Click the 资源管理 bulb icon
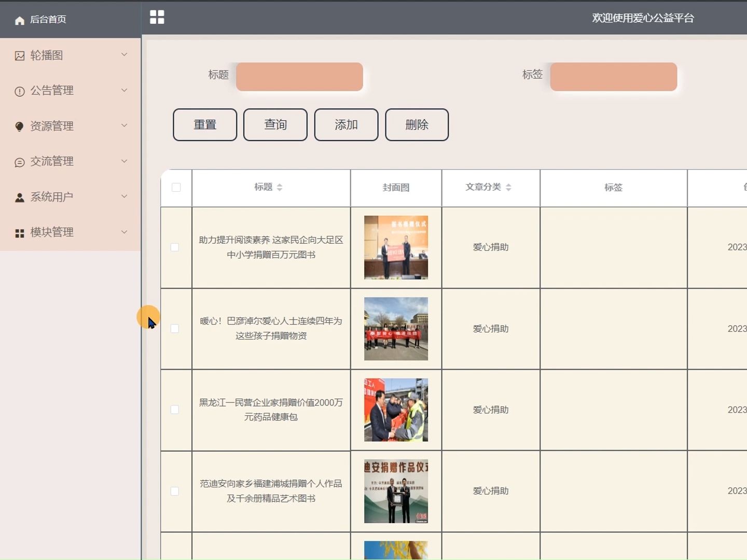Image resolution: width=747 pixels, height=560 pixels. point(20,127)
